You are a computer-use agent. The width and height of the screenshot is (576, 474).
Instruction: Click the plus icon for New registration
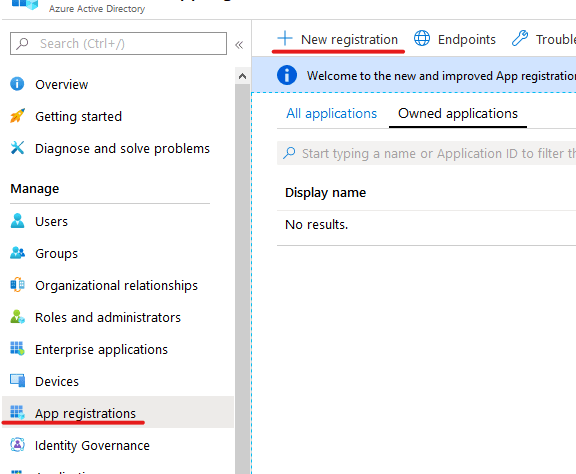pos(285,39)
